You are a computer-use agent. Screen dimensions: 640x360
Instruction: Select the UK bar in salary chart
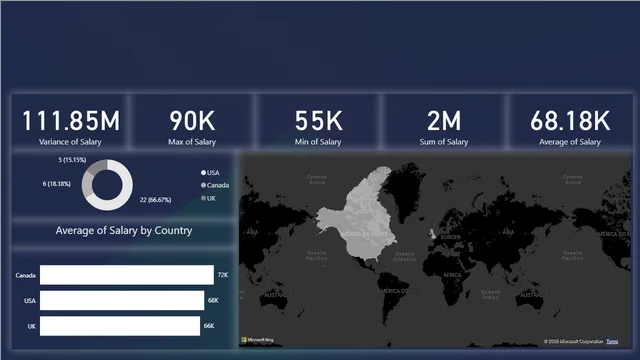click(x=120, y=326)
